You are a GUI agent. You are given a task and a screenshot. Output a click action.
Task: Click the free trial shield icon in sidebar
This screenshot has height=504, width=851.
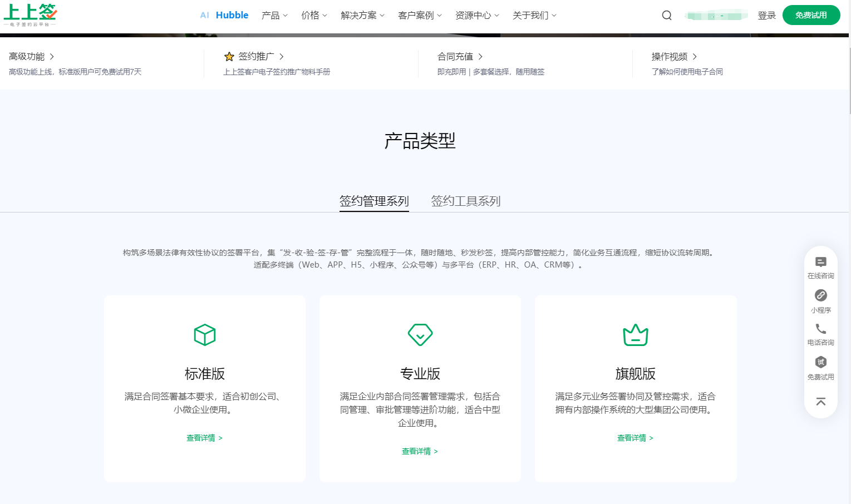coord(820,362)
